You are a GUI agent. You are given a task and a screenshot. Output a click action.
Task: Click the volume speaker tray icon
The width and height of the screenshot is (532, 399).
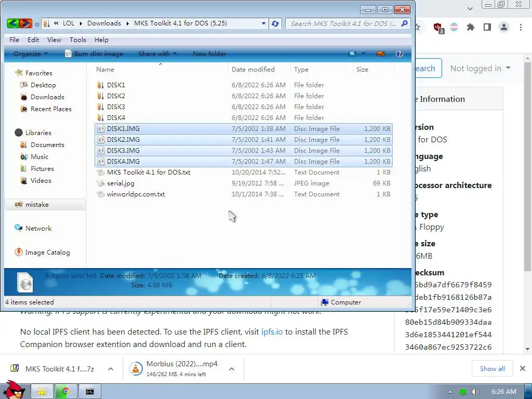tap(475, 392)
